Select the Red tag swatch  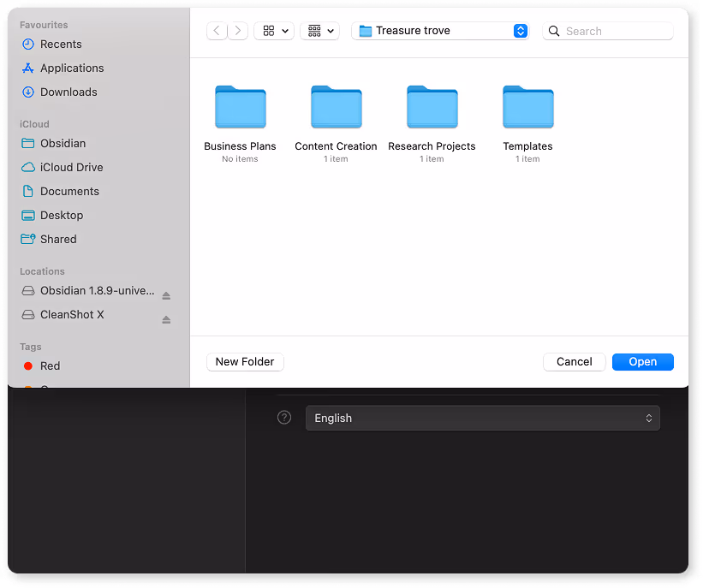click(28, 365)
